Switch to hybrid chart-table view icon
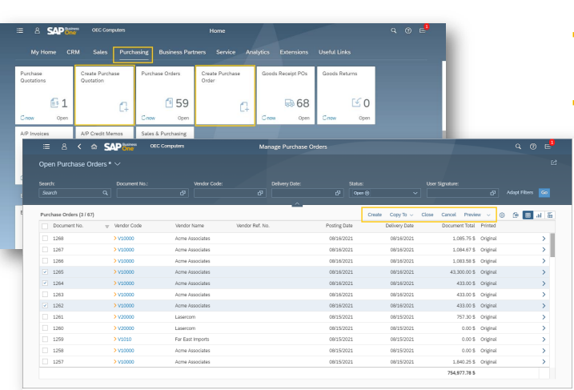Image resolution: width=574 pixels, height=390 pixels. [x=550, y=215]
